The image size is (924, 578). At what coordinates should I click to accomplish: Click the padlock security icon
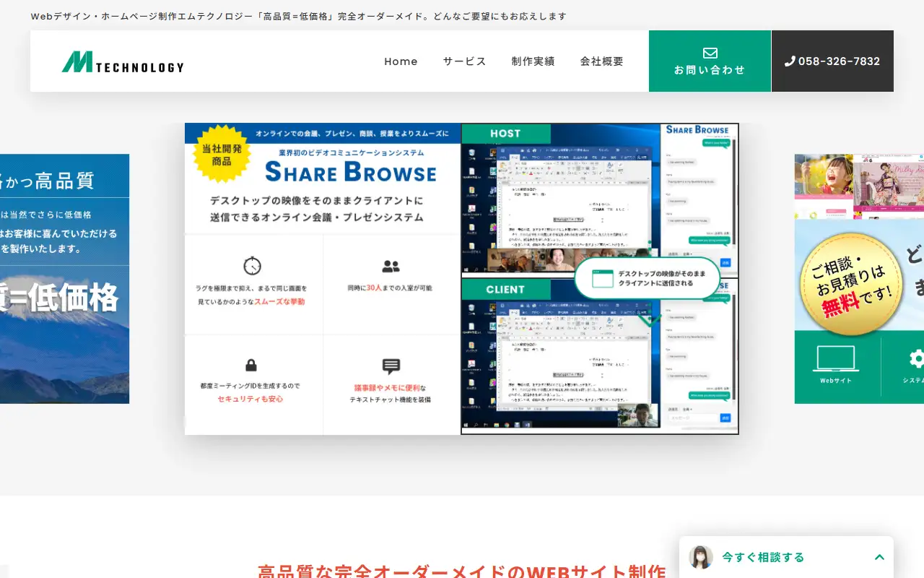[251, 365]
